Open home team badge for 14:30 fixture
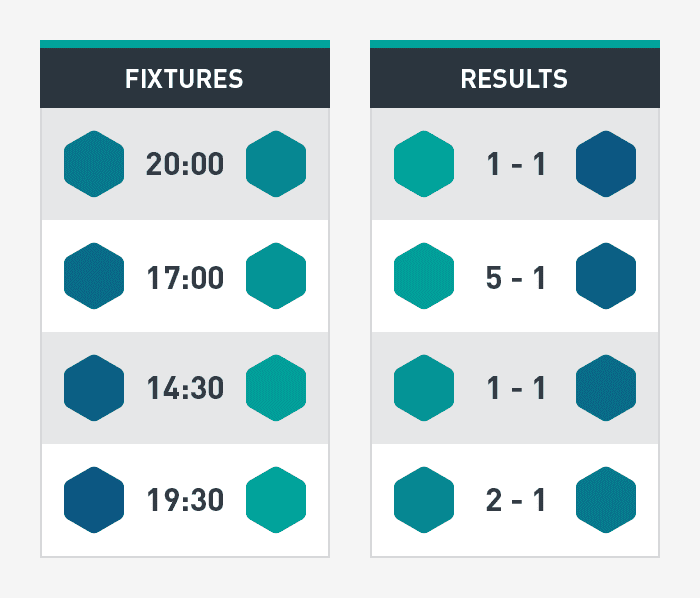 pos(94,388)
